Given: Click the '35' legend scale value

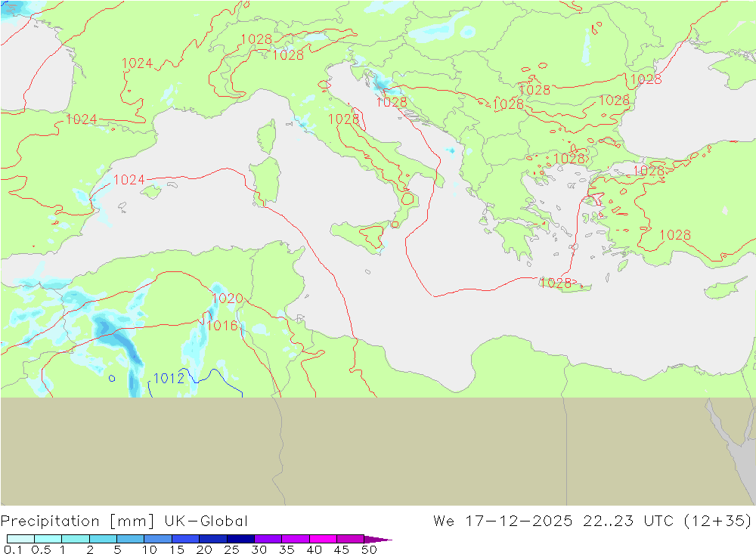Looking at the screenshot, I should point(287,549).
